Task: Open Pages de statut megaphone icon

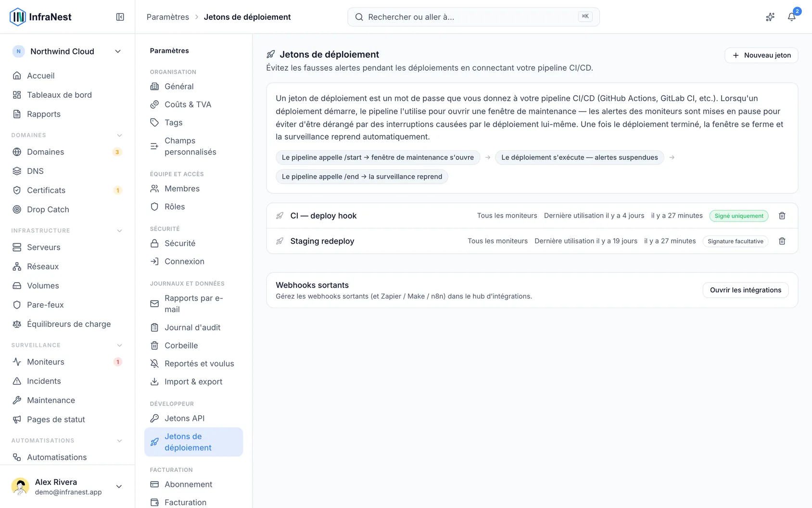Action: pos(17,419)
